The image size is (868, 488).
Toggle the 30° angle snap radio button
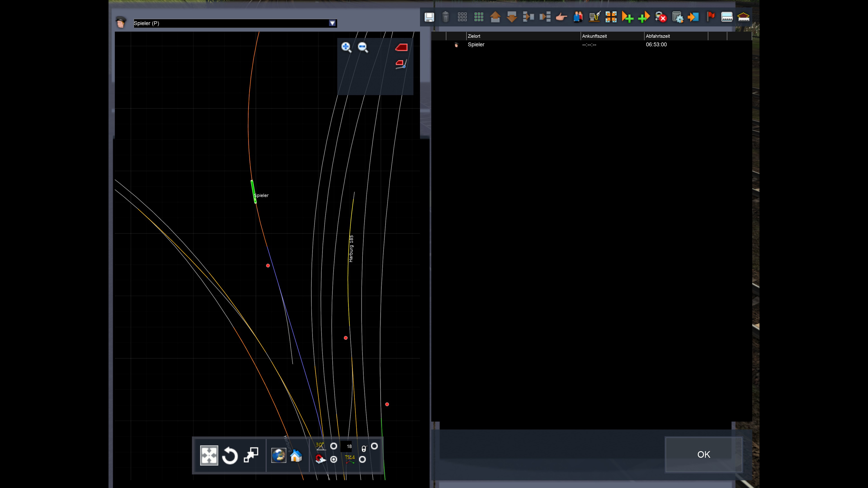(x=334, y=446)
